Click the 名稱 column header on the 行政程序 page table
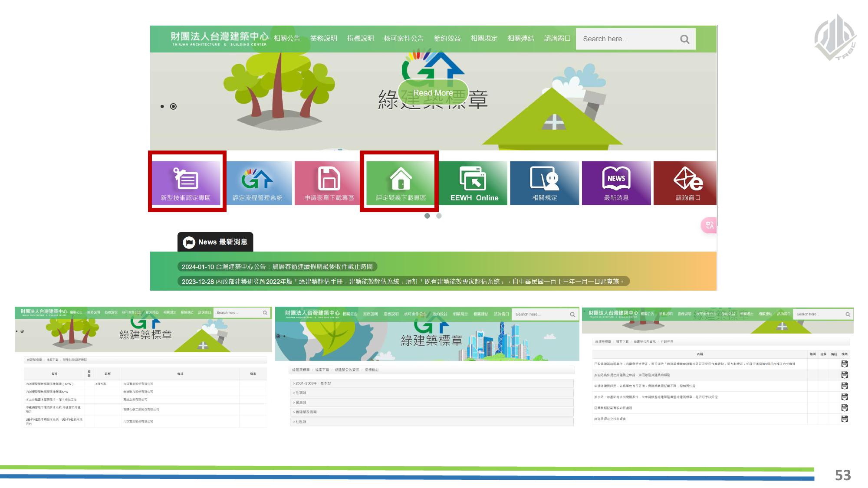 700,354
